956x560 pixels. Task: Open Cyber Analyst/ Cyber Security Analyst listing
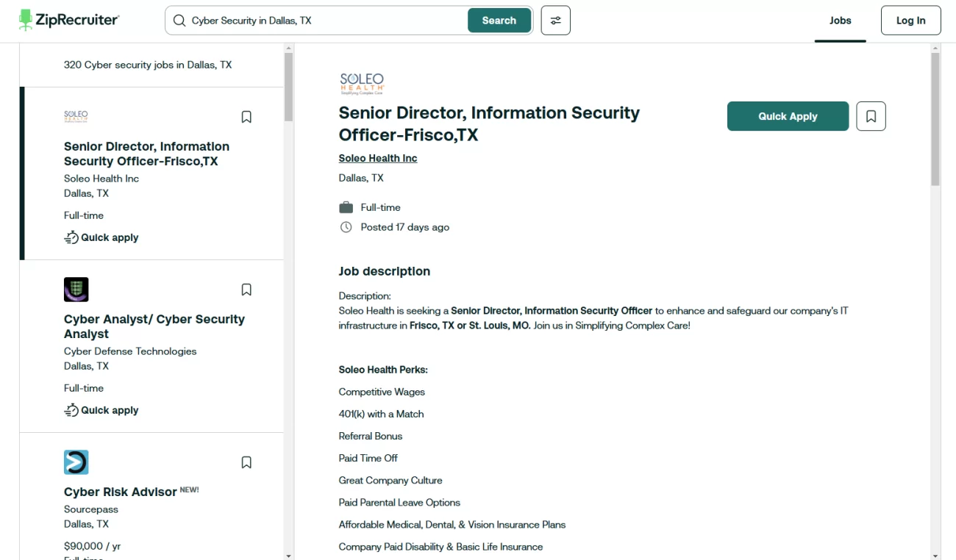tap(154, 326)
